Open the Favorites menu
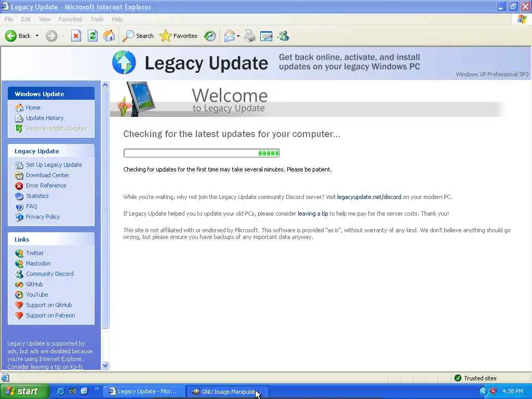532x399 pixels. click(70, 19)
